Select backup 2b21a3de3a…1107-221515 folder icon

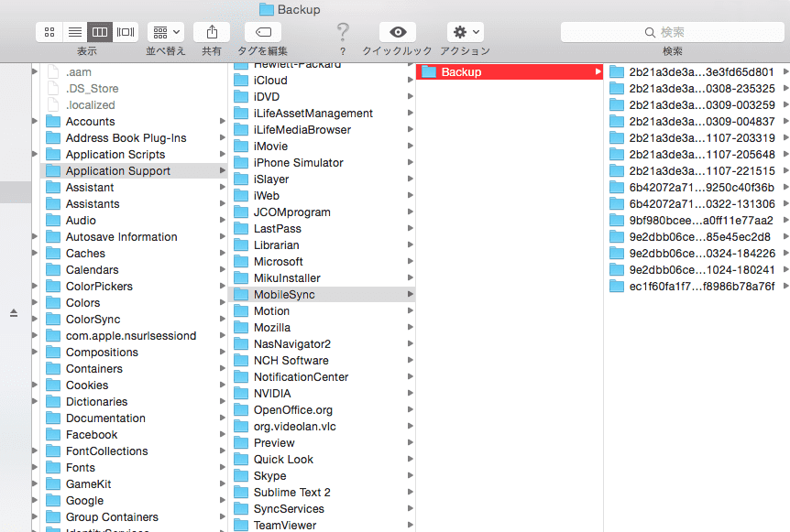[617, 170]
